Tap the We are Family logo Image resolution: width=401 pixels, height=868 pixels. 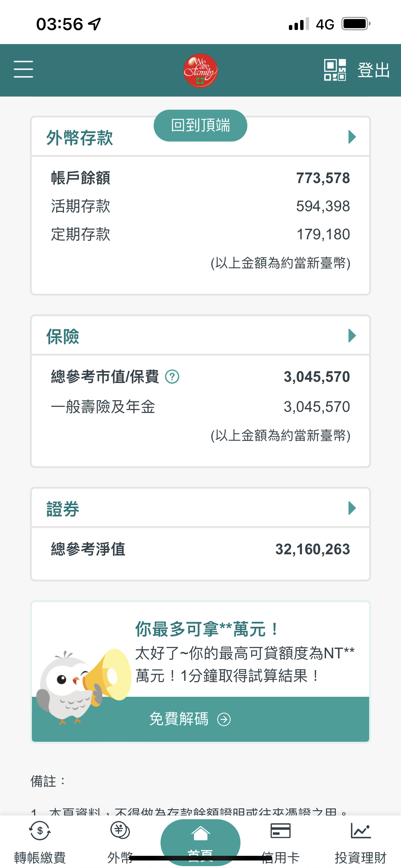point(200,71)
